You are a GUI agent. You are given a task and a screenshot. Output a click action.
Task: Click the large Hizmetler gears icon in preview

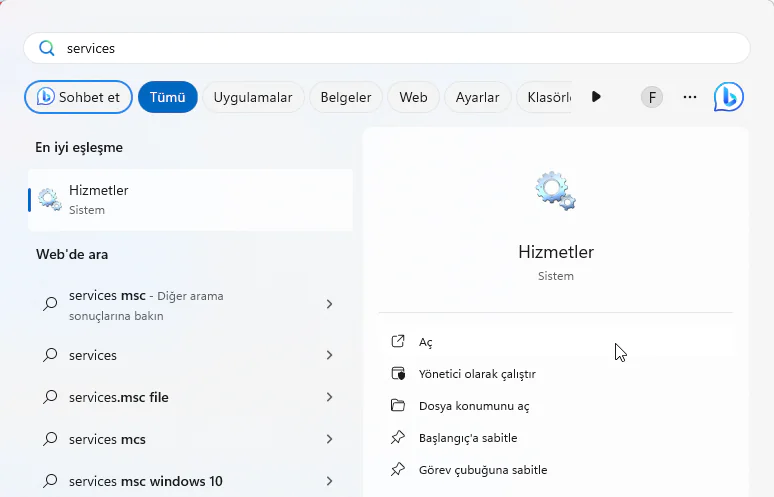pos(555,191)
